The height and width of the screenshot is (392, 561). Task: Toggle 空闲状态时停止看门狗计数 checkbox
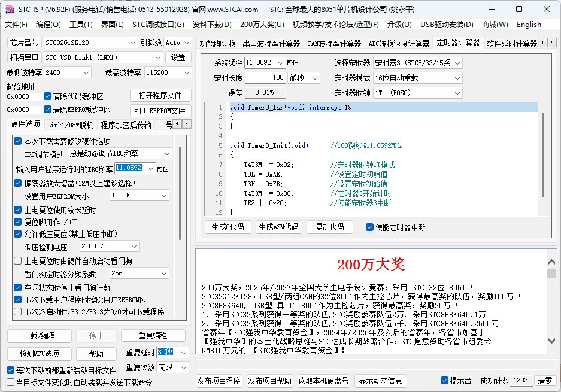(17, 287)
